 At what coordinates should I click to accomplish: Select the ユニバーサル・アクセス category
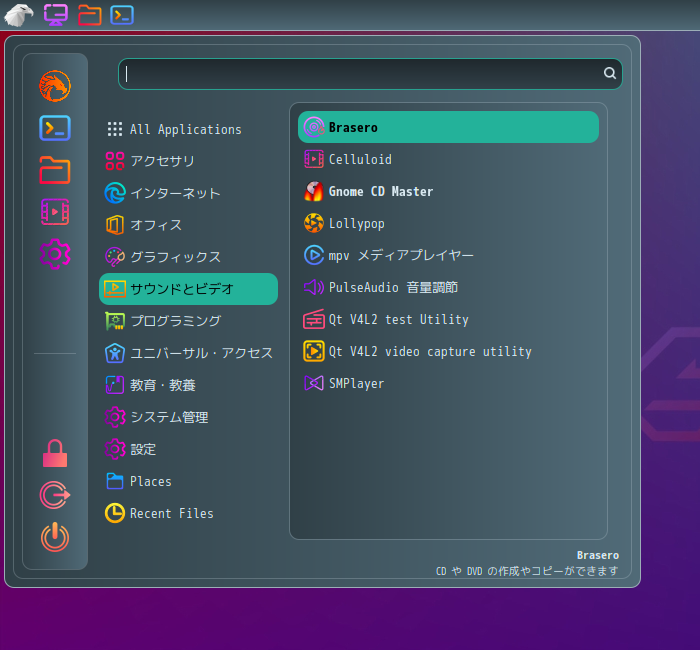coord(188,353)
